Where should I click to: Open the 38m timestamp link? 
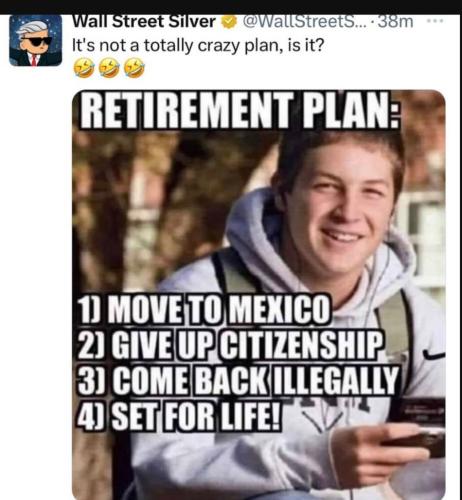click(395, 22)
